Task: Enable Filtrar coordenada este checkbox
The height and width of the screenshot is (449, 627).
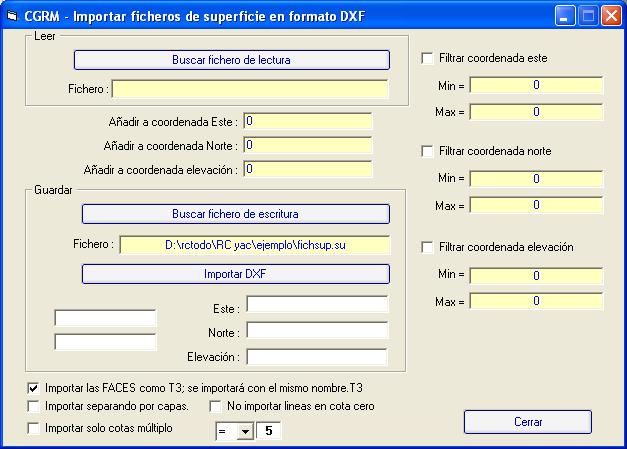Action: pos(427,58)
